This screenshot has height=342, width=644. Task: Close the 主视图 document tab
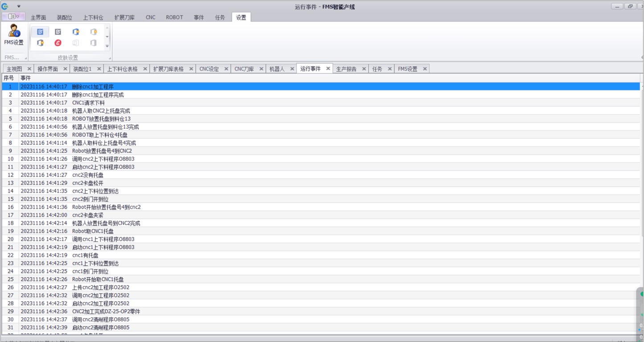(x=29, y=69)
